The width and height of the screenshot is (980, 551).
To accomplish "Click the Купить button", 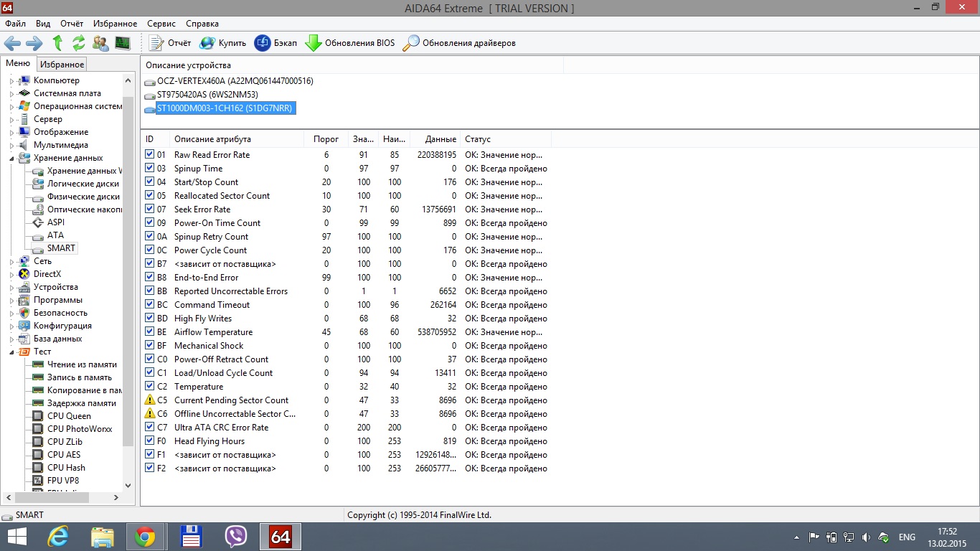I will (x=222, y=43).
